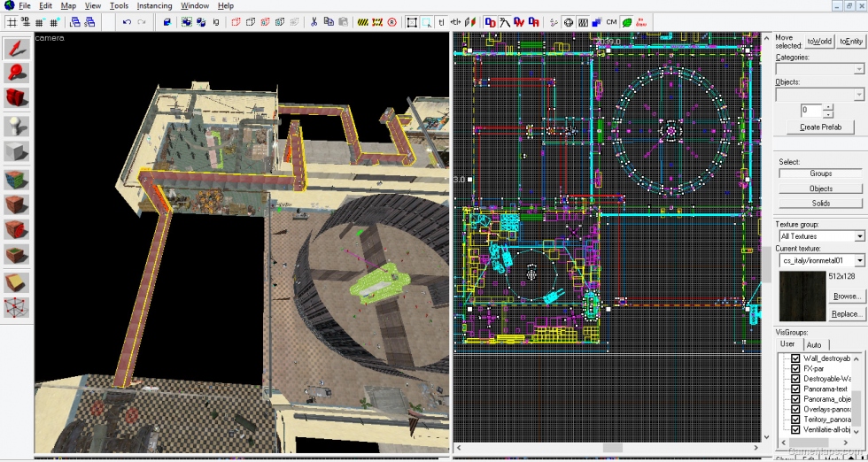Image resolution: width=868 pixels, height=462 pixels.
Task: Select the Selection tool (red arrow)
Action: pyautogui.click(x=17, y=48)
